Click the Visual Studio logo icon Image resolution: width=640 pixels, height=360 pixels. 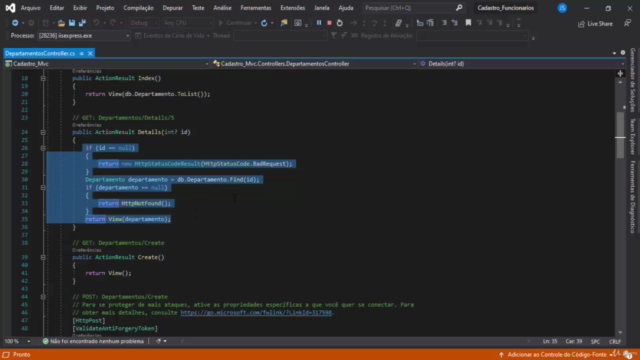[x=10, y=8]
